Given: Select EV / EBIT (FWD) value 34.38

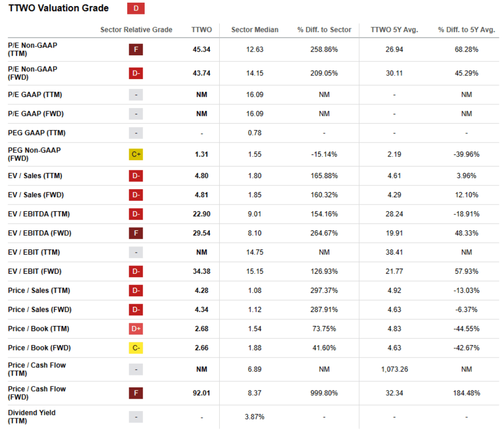Looking at the screenshot, I should [x=202, y=271].
